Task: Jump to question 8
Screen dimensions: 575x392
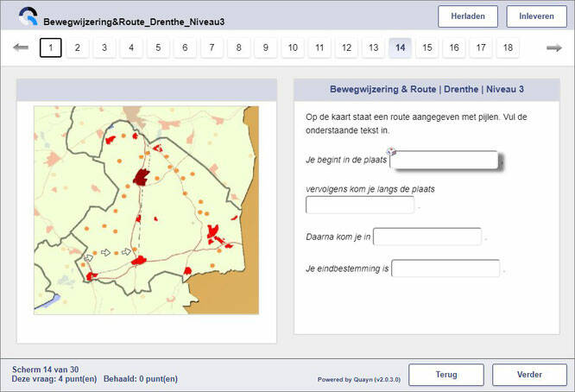Action: [x=239, y=47]
